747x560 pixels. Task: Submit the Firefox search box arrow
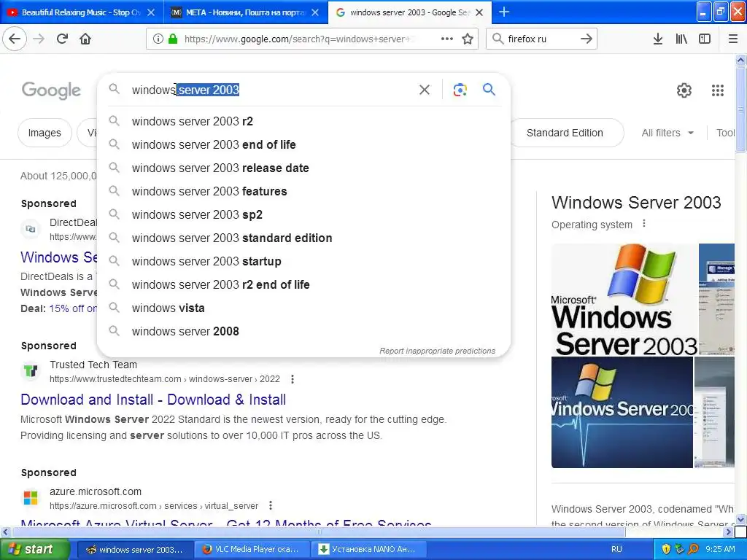click(587, 39)
